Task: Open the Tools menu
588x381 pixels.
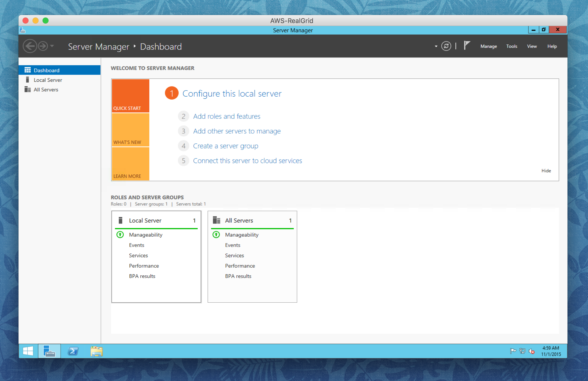Action: (x=511, y=46)
